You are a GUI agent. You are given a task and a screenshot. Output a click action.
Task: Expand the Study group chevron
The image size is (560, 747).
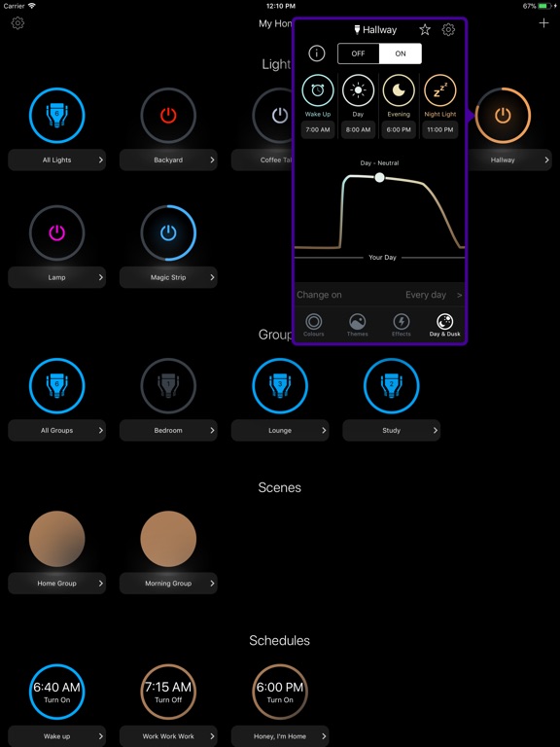click(x=436, y=430)
